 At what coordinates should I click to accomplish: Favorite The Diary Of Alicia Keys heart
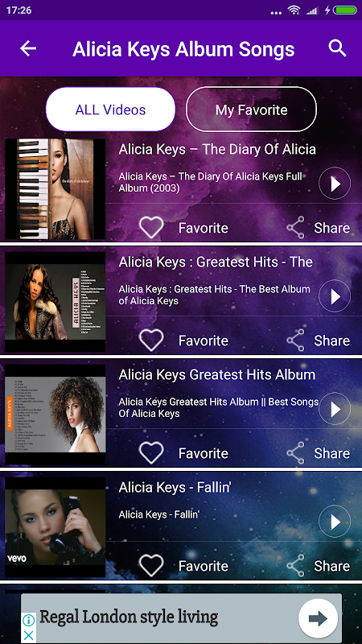[151, 228]
